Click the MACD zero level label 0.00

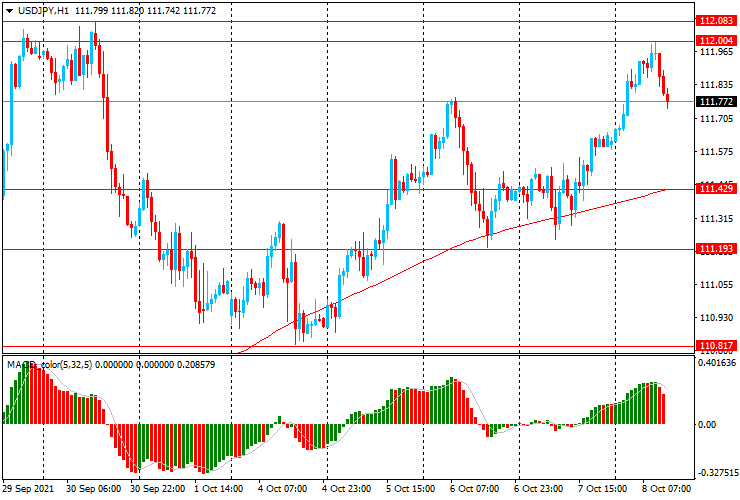[707, 424]
